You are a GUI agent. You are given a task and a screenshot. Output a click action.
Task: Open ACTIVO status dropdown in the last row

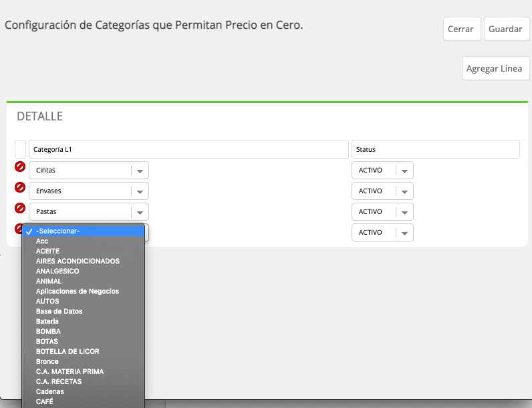click(x=382, y=233)
